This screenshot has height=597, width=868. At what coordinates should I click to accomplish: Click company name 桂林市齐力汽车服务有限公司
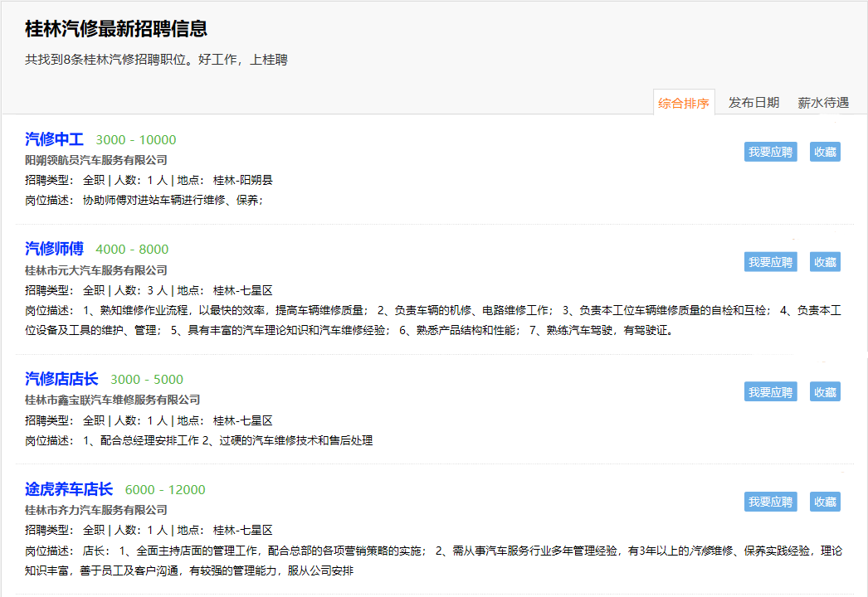click(x=95, y=510)
